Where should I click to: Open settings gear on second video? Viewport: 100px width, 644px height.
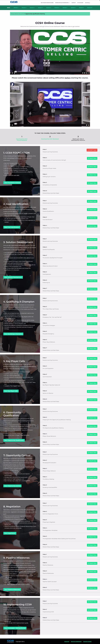tap(86, 125)
